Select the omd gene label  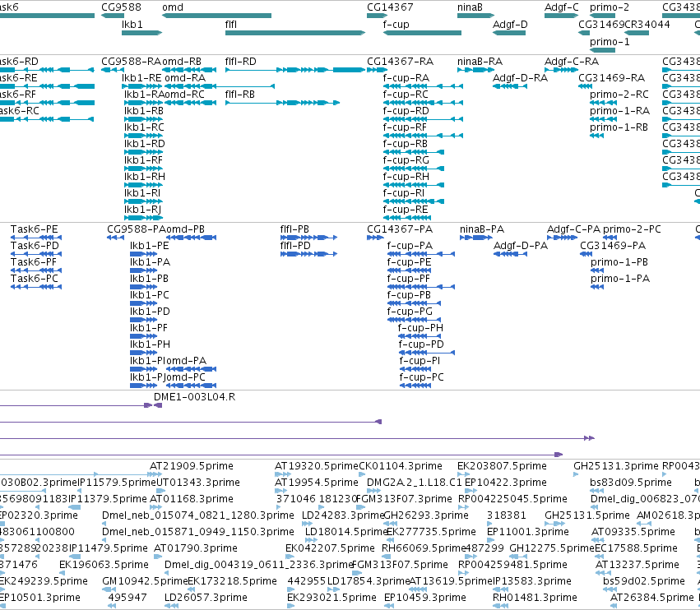click(x=173, y=7)
